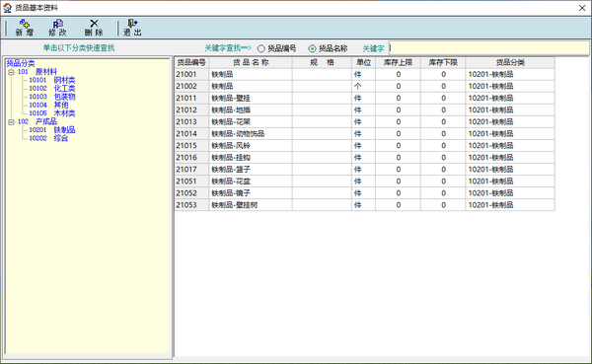Click the 新增 (add) toolbar icon
This screenshot has height=364, width=592.
(25, 28)
